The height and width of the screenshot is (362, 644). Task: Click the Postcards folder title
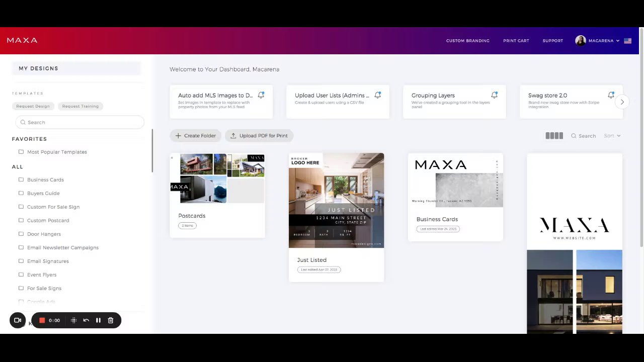[x=192, y=216]
